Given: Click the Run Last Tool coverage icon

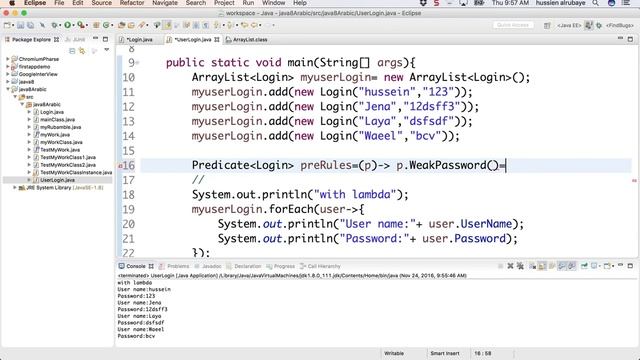Looking at the screenshot, I should coord(80,25).
